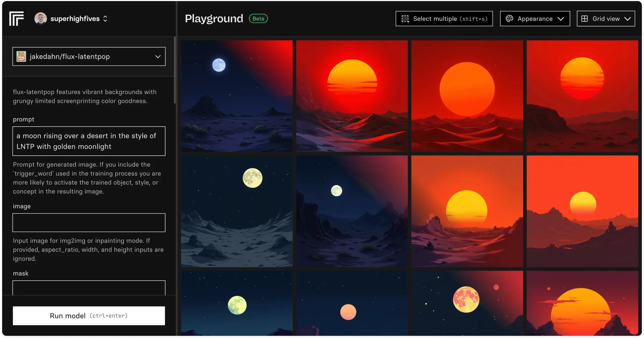This screenshot has height=339, width=644.
Task: Click the mask input field
Action: pos(89,288)
